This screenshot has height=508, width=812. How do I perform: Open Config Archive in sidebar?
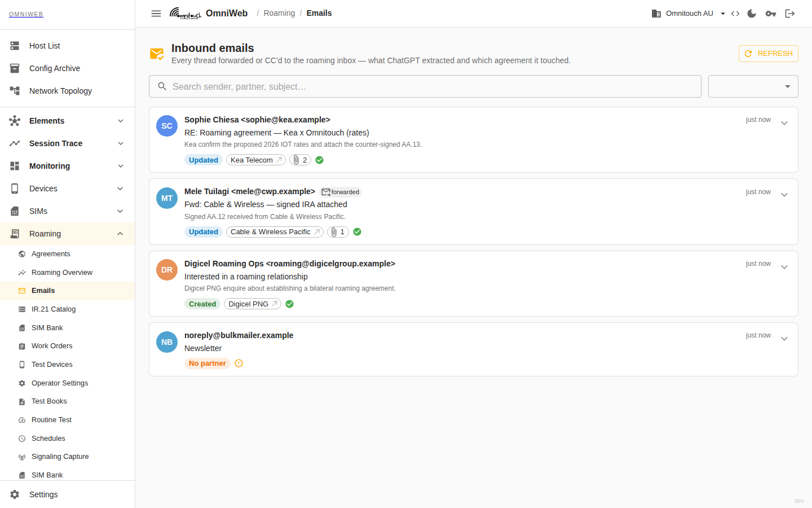pyautogui.click(x=68, y=68)
